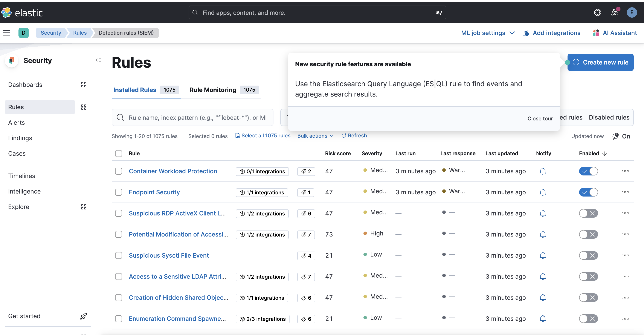Click the Elastic logo in header
Image resolution: width=644 pixels, height=335 pixels.
click(x=22, y=12)
